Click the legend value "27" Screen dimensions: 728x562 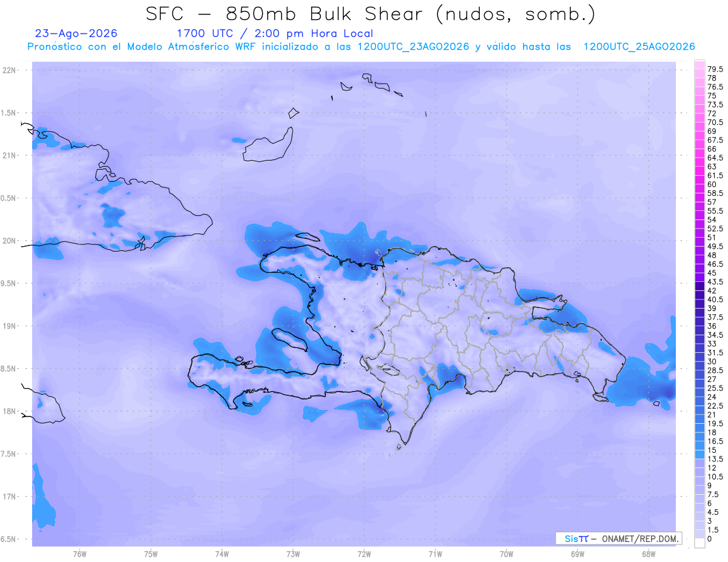tap(712, 379)
